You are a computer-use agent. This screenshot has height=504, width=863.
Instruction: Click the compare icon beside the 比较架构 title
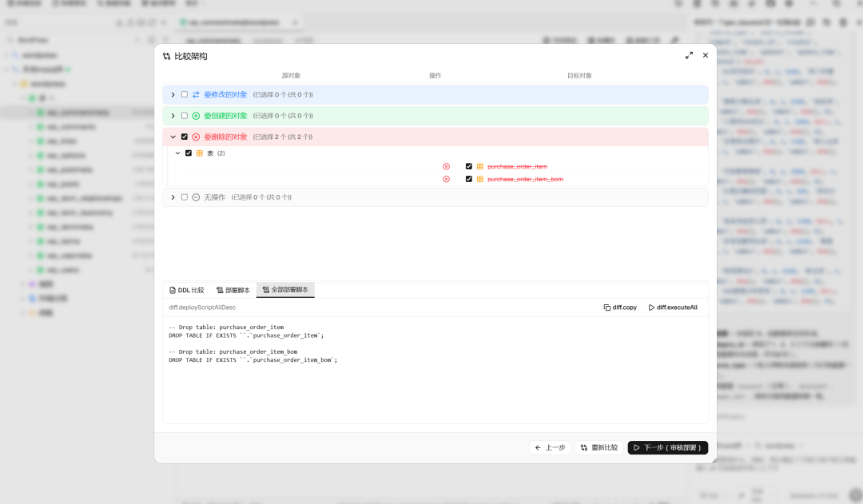tap(167, 56)
